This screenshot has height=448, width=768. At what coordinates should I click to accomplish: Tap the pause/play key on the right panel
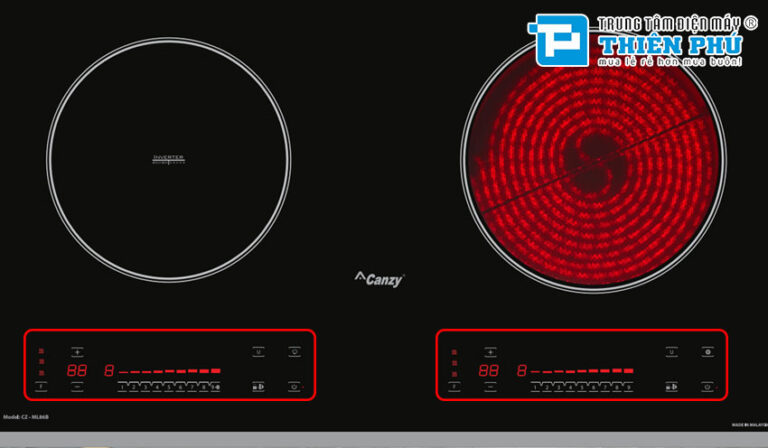pos(672,387)
